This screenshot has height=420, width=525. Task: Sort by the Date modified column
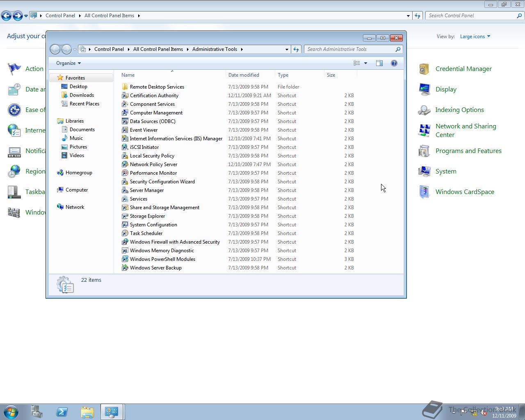pos(250,75)
